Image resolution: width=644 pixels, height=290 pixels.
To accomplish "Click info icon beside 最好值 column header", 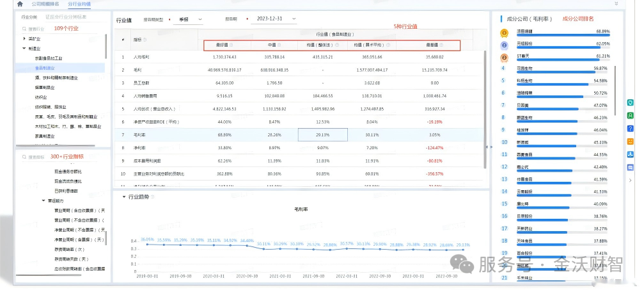I will point(231,45).
